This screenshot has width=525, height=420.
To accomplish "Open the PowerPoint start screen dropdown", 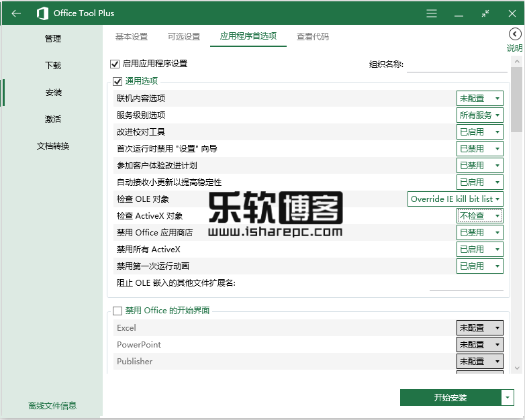I will 480,345.
